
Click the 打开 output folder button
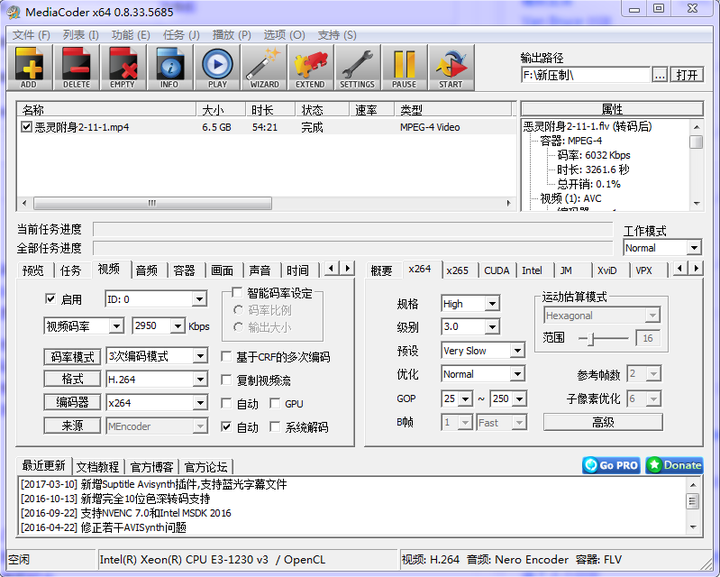pyautogui.click(x=687, y=75)
